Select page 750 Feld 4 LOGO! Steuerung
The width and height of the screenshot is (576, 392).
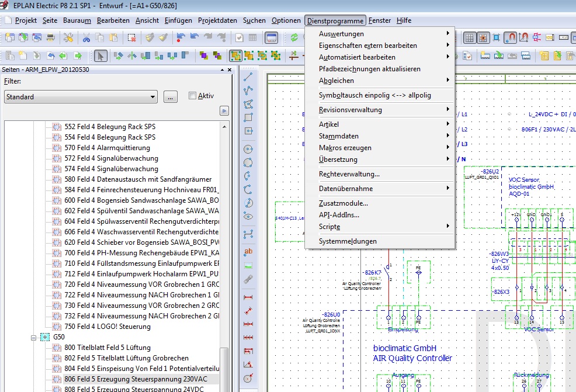pyautogui.click(x=107, y=327)
